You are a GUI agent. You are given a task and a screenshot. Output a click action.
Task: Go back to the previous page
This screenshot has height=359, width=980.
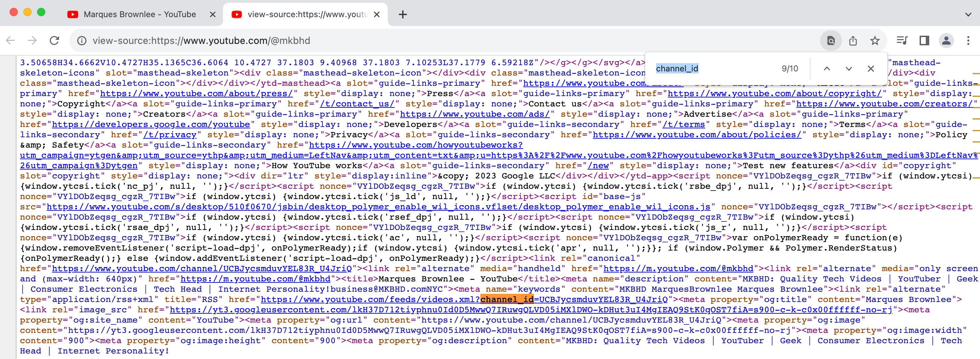(11, 40)
